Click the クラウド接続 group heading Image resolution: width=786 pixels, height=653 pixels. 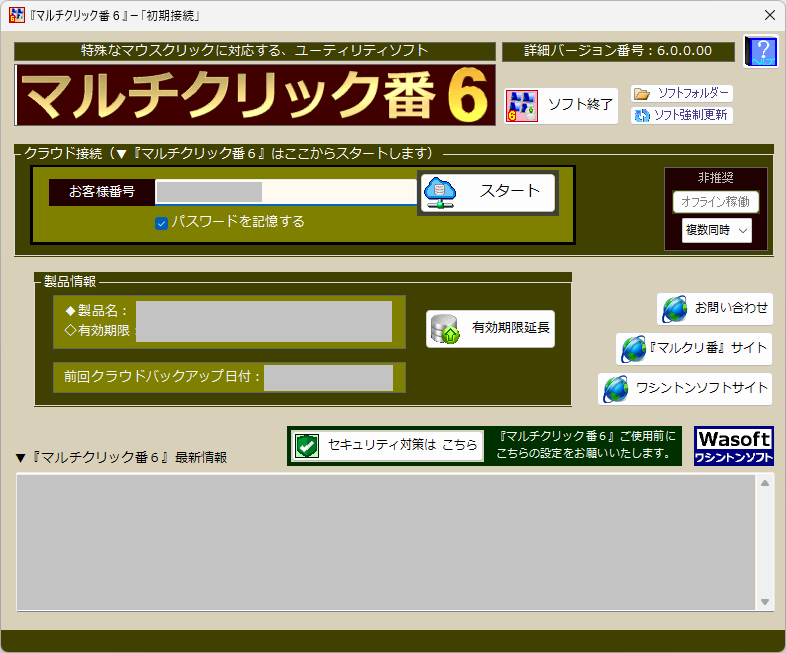point(229,153)
